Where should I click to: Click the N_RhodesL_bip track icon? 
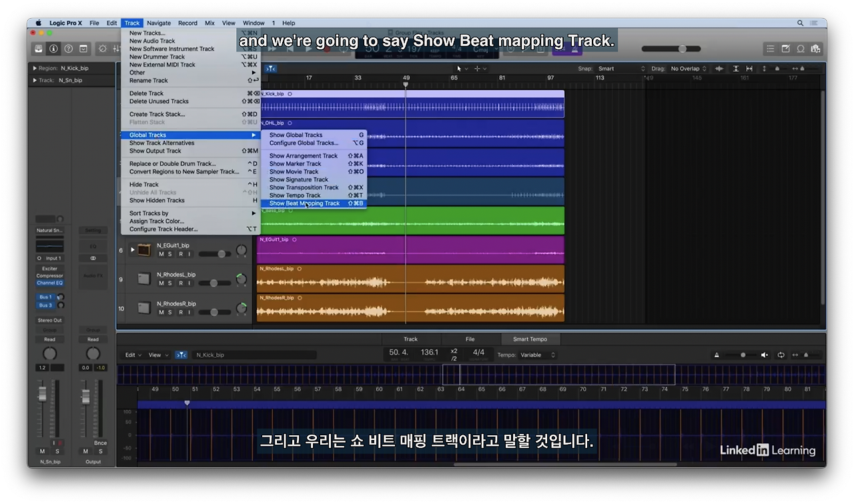click(x=144, y=279)
